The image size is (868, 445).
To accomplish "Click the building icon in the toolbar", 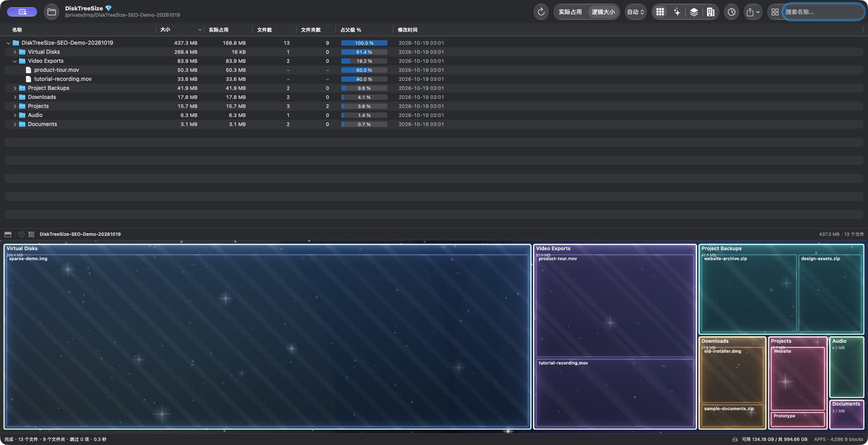I will tap(711, 12).
